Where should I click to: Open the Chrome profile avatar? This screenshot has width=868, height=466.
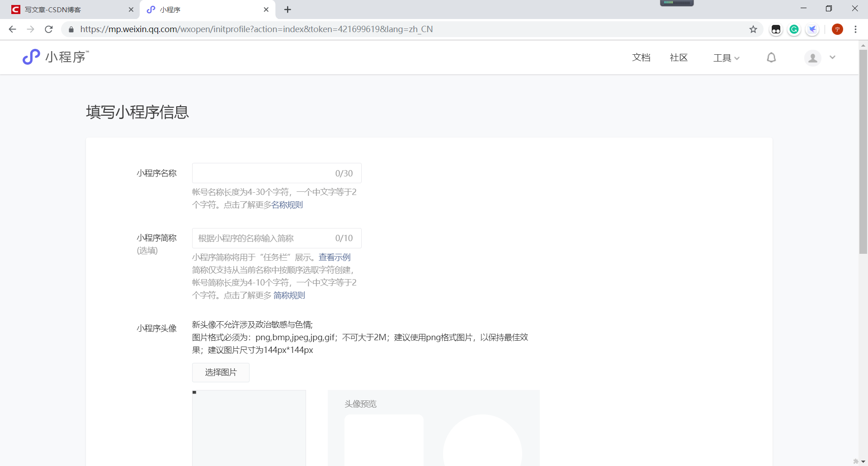point(837,29)
